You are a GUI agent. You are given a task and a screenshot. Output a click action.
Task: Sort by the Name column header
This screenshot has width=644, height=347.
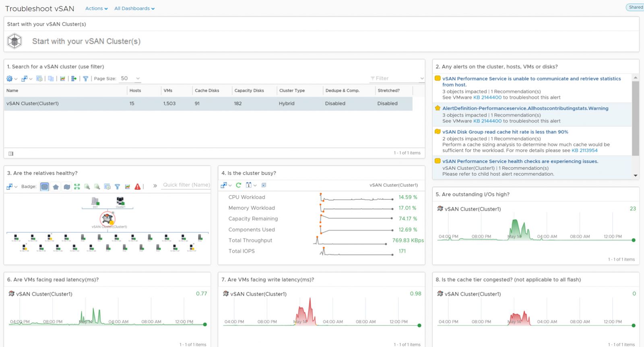(12, 91)
